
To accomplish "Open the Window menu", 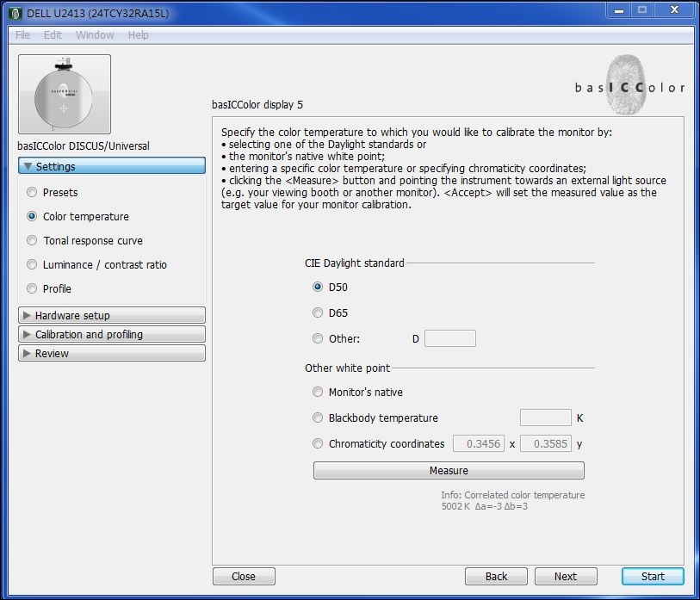I will 95,34.
